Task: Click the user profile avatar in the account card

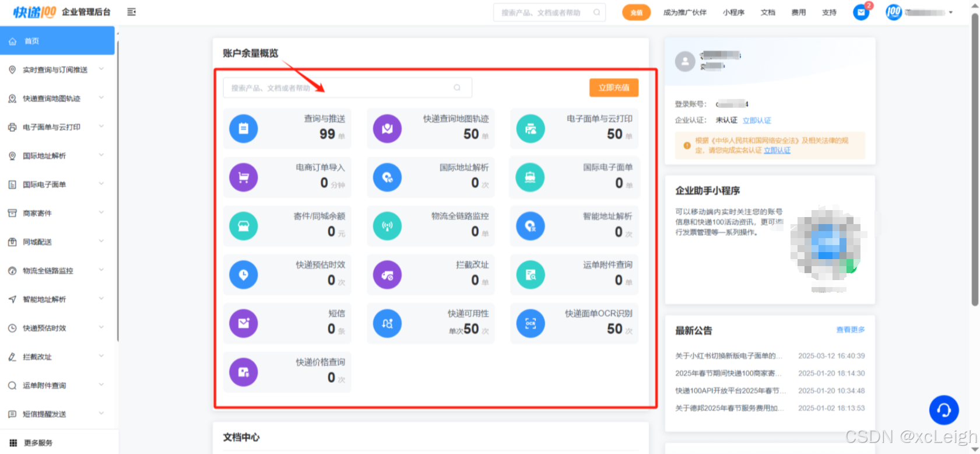Action: click(x=685, y=61)
